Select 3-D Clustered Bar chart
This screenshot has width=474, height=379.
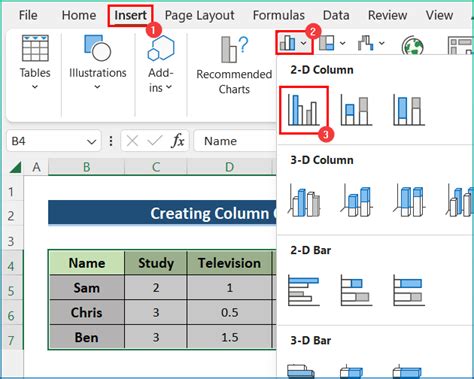click(x=302, y=371)
